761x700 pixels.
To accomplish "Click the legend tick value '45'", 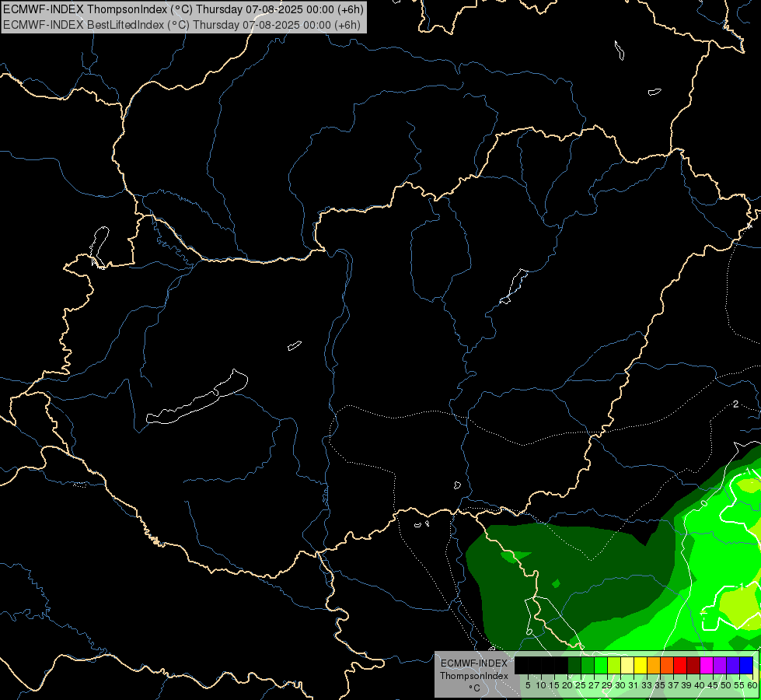I will [713, 685].
